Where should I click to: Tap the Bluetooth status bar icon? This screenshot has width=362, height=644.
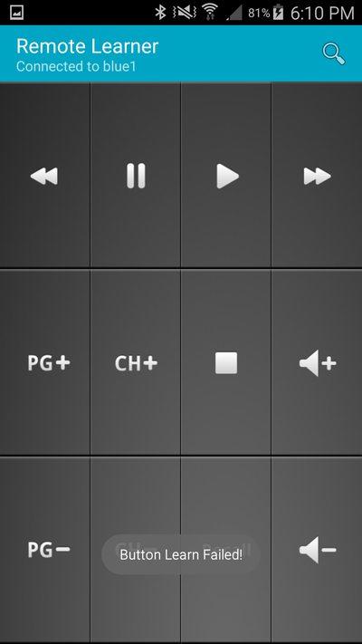tap(160, 13)
